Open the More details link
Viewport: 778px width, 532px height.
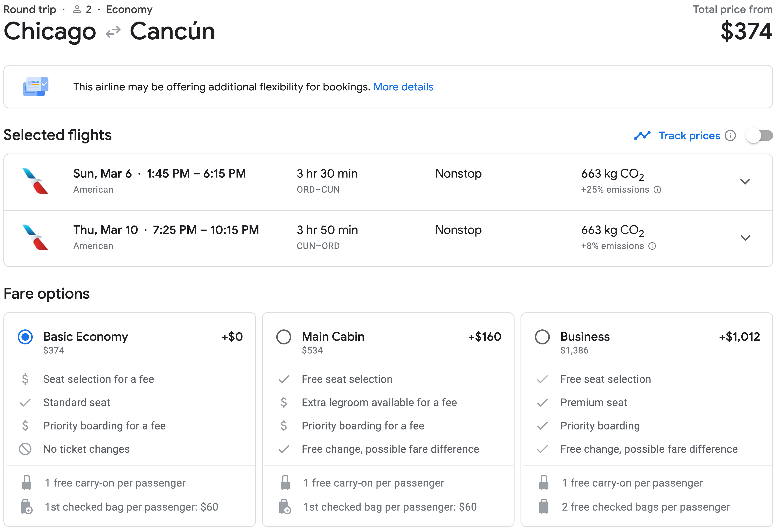point(403,87)
